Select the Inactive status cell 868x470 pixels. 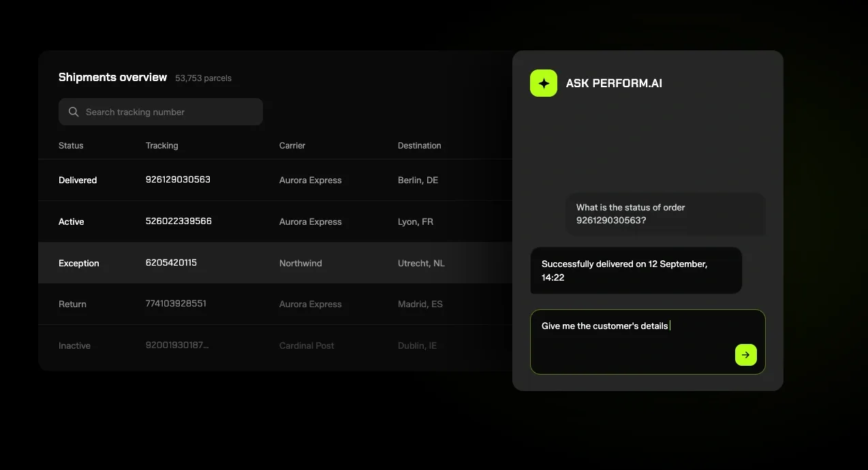tap(74, 346)
